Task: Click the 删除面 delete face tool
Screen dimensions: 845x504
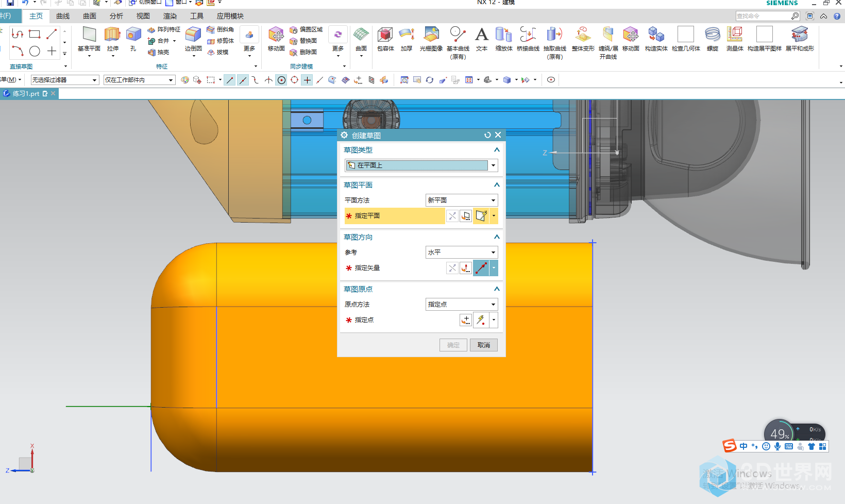Action: (x=303, y=52)
